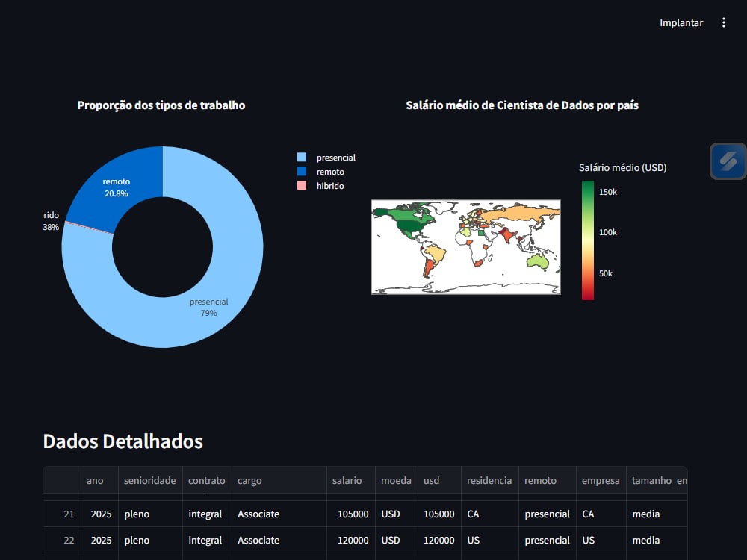Sort table by residencia column header

tap(490, 480)
